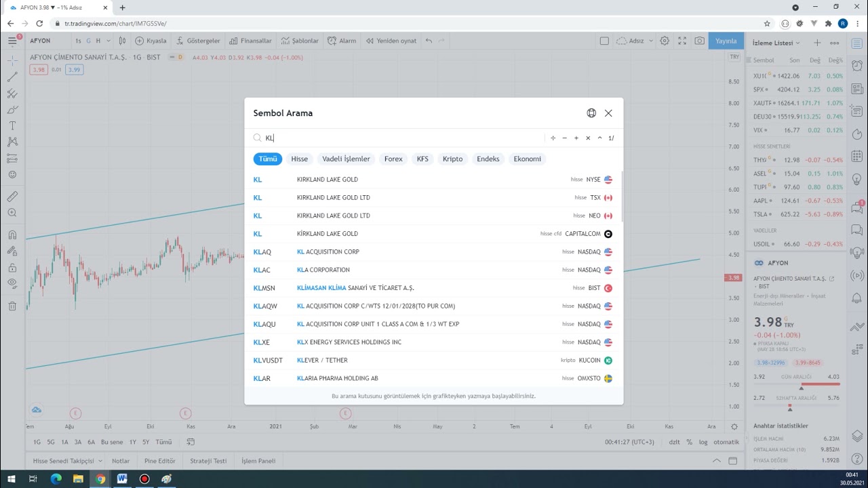Open the emoji icons tool
Image resolution: width=868 pixels, height=488 pixels.
[x=12, y=174]
